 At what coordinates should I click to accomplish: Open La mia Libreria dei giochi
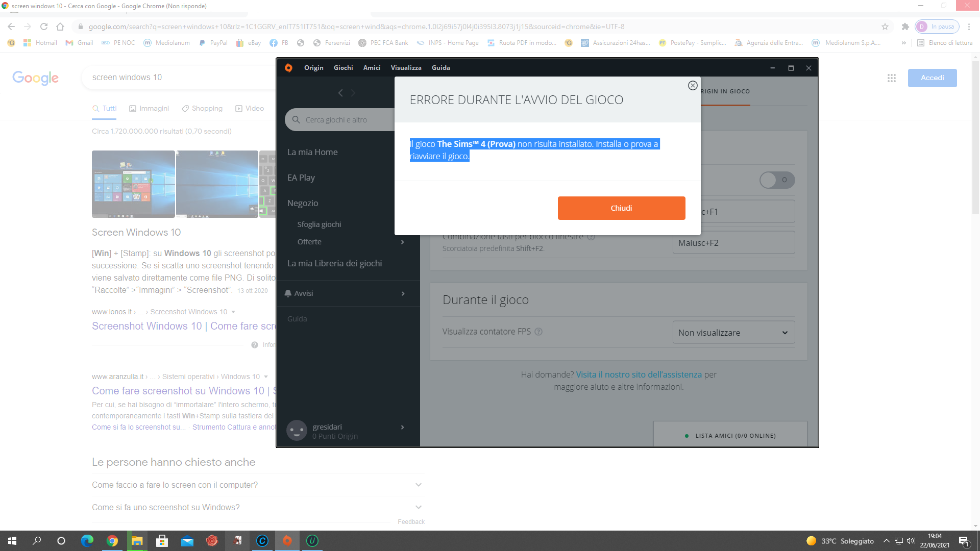coord(334,263)
